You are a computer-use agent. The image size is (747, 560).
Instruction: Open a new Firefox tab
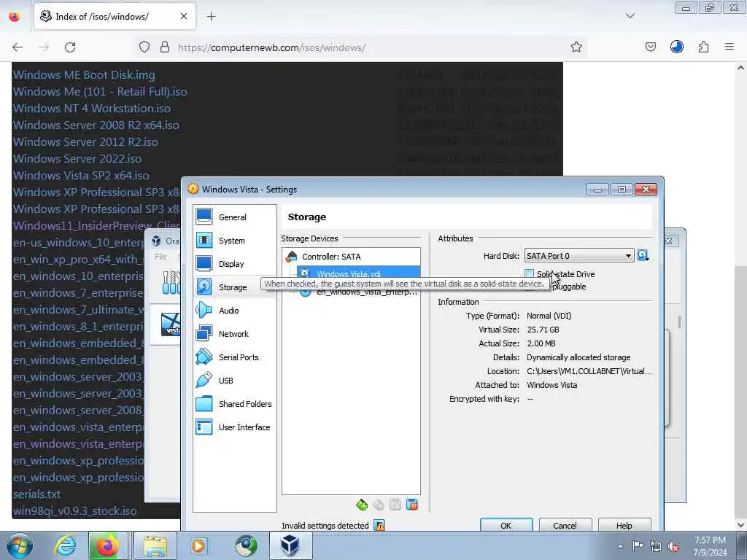211,17
